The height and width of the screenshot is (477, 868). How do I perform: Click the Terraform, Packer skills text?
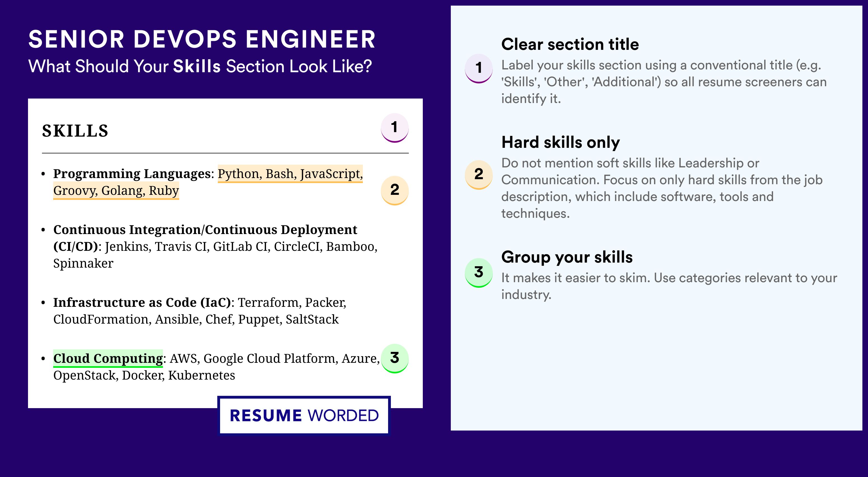pos(292,303)
